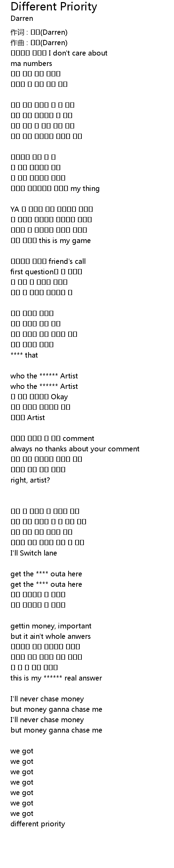This screenshot has width=174, height=868.
Task: Click the first 'I'll never chase money' line
Action: point(47,699)
